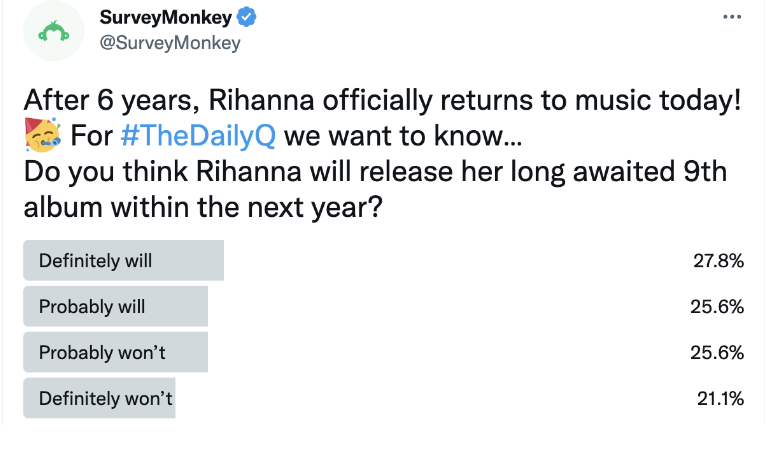
Task: Open the SurveyMonkey profile avatar
Action: pos(54,31)
